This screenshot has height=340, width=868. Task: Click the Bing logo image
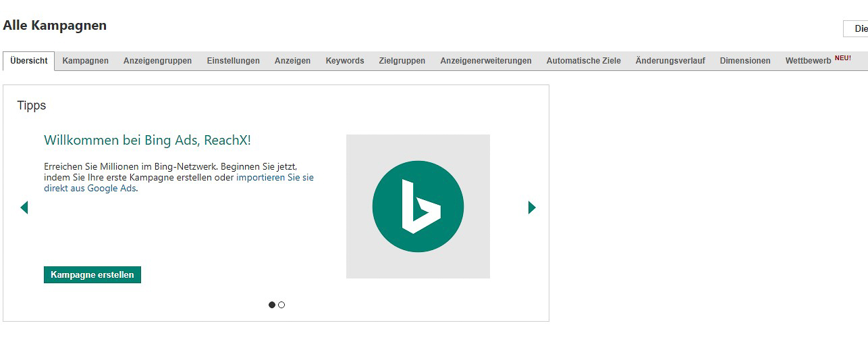(x=418, y=206)
